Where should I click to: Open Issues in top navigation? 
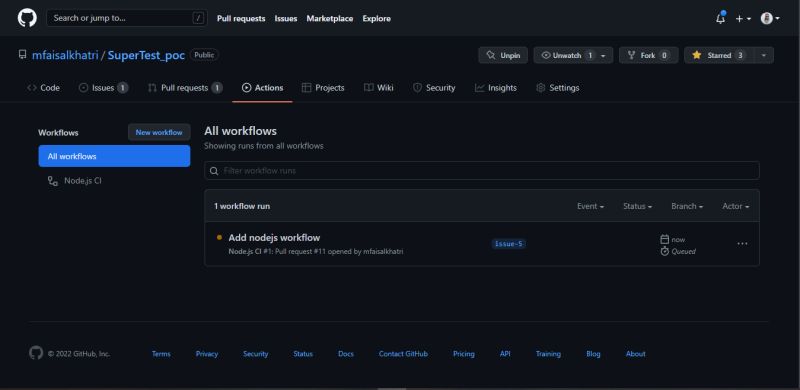click(x=286, y=18)
